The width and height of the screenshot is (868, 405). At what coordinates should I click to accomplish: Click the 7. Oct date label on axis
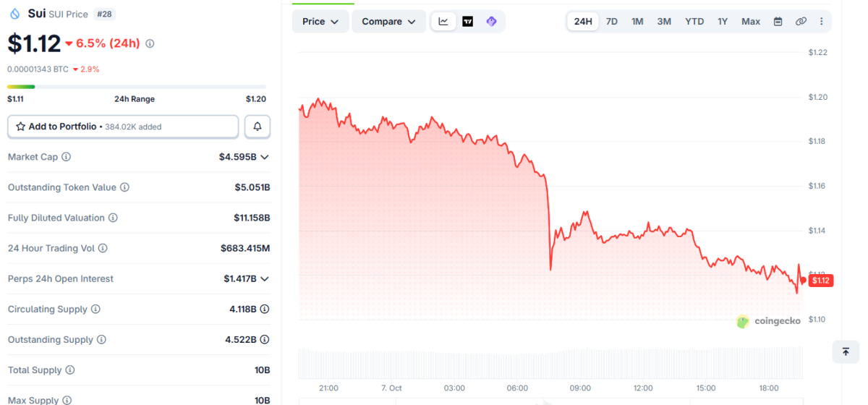coord(391,388)
